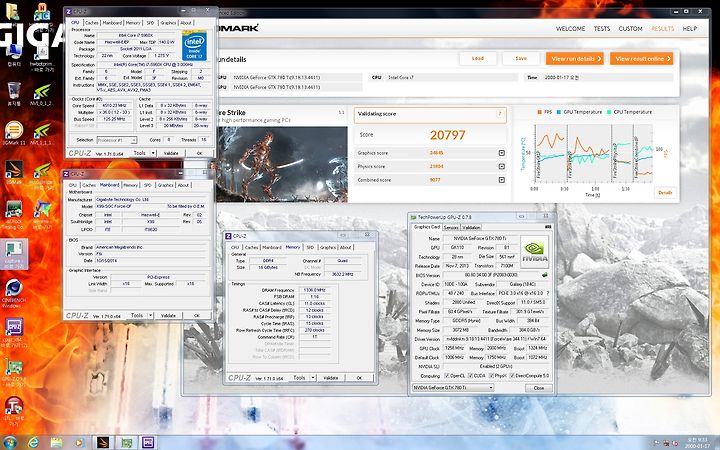720x450 pixels.
Task: Open the GPU selection dropdown in GPU-Z
Action: click(x=453, y=388)
